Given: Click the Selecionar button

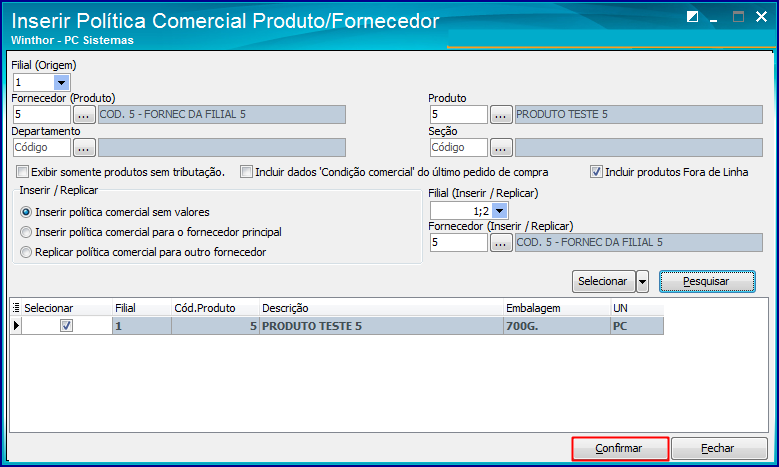Looking at the screenshot, I should (x=603, y=282).
